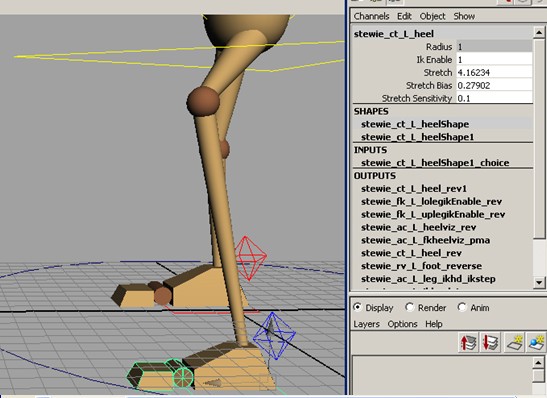The width and height of the screenshot is (547, 398).
Task: Switch to the Render layer radio button
Action: 409,307
